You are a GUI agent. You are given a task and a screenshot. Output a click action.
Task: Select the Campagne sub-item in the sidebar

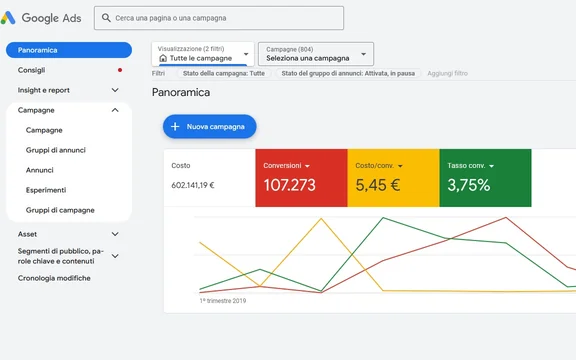tap(44, 130)
